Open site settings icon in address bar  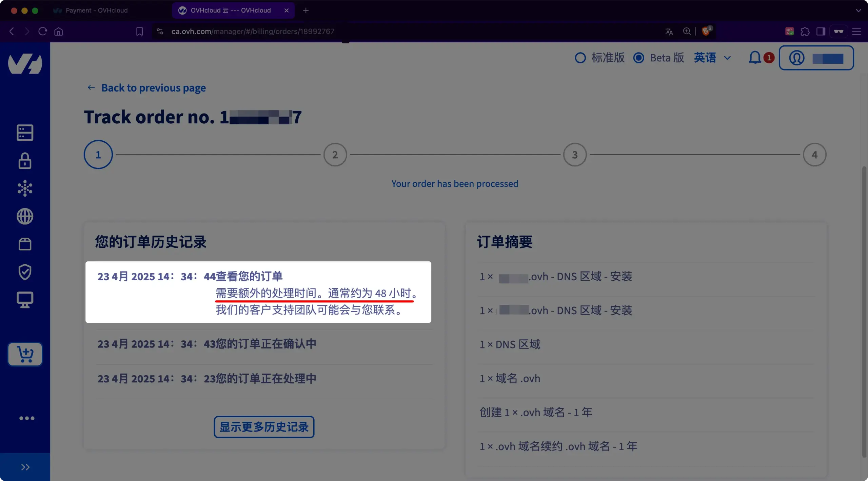[x=160, y=32]
